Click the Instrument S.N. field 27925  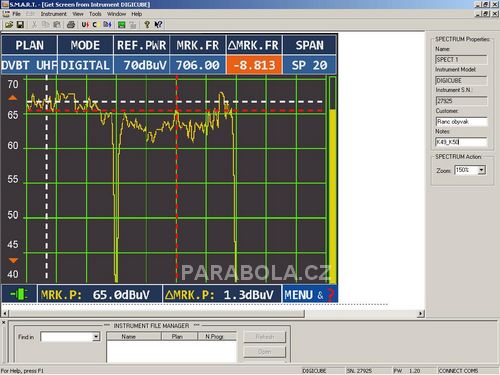coord(461,101)
